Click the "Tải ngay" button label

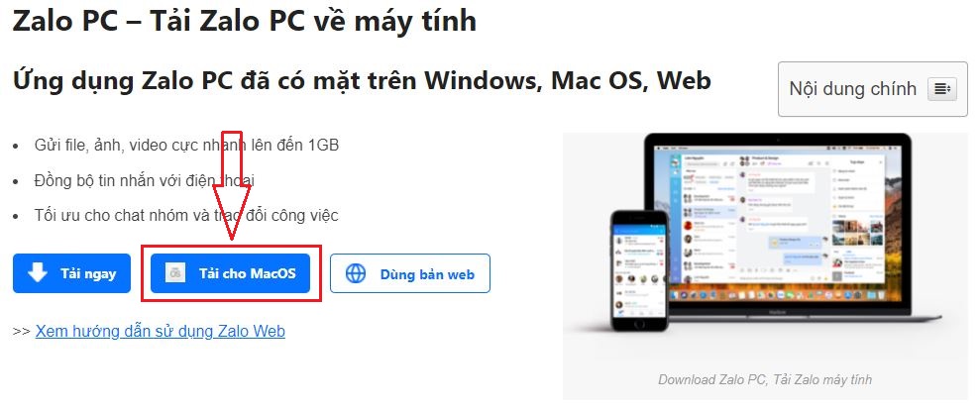pyautogui.click(x=88, y=273)
